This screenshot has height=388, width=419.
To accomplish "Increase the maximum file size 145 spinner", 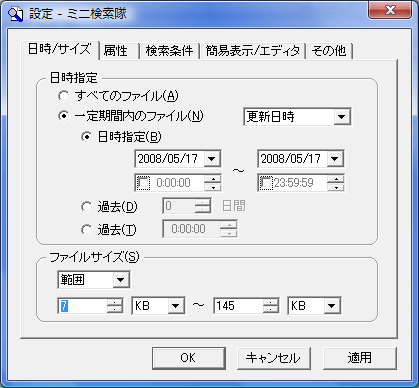I will [x=271, y=302].
